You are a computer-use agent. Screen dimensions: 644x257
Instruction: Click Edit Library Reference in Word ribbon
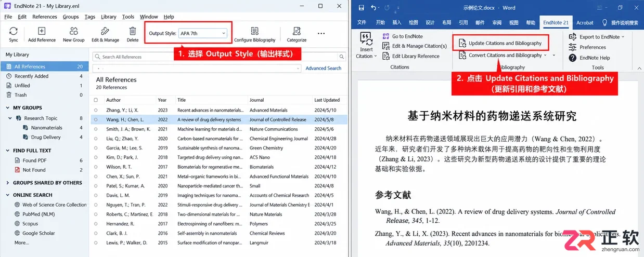pos(411,56)
